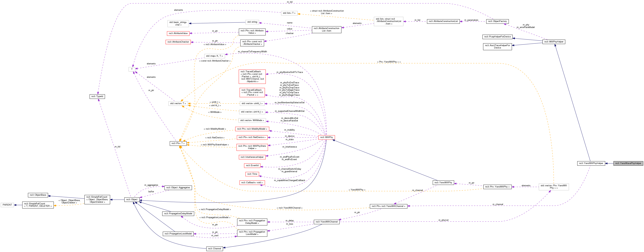Image resolution: width=644 pixels, height=252 pixels.
Task: Click the std::map< K, T > node
Action: point(214,56)
